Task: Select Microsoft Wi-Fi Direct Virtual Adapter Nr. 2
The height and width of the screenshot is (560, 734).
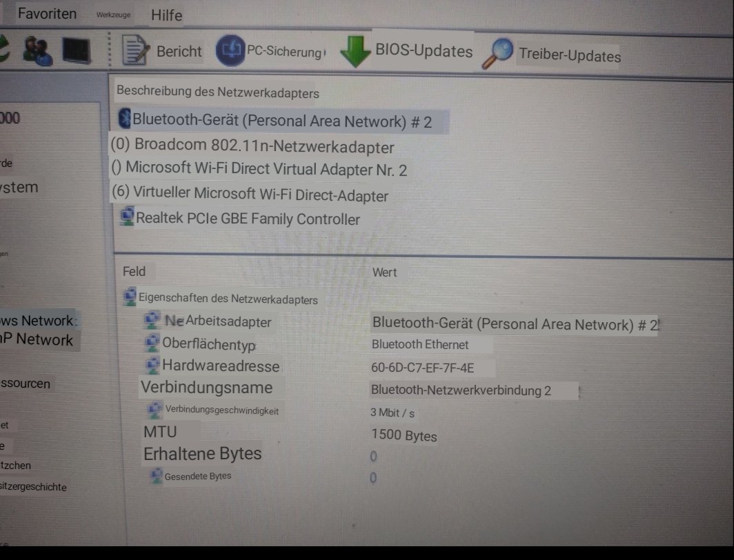Action: tap(259, 169)
